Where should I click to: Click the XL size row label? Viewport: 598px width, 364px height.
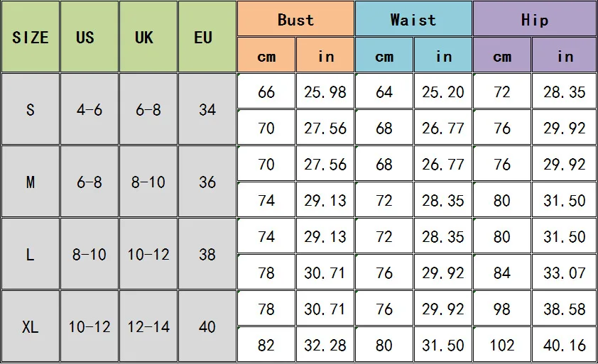tap(30, 327)
